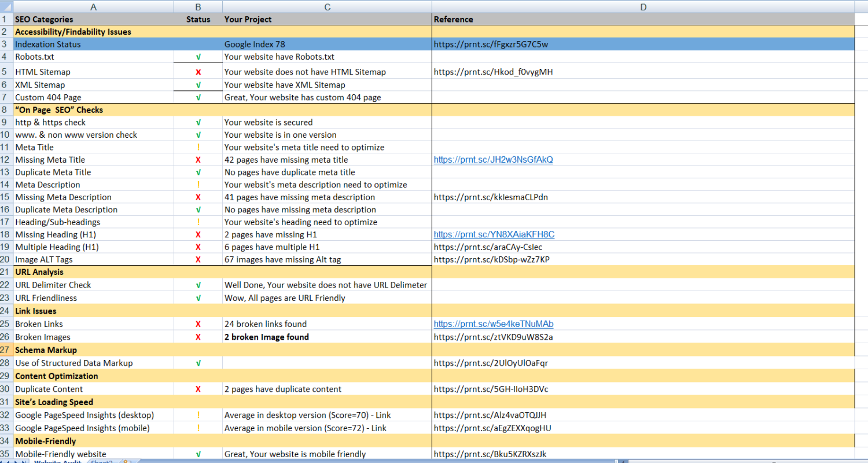The width and height of the screenshot is (868, 463).
Task: Open the prnt.sc/w5e4keTNuMAb hyperlink
Action: click(x=494, y=324)
